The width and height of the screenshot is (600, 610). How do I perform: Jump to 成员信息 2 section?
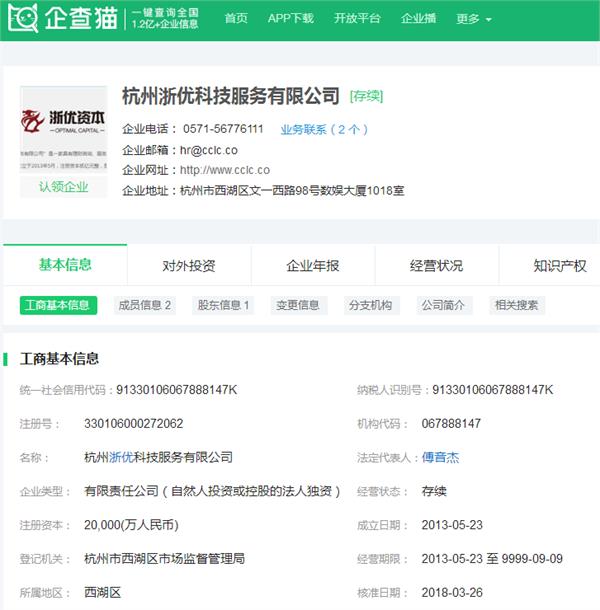pyautogui.click(x=145, y=305)
